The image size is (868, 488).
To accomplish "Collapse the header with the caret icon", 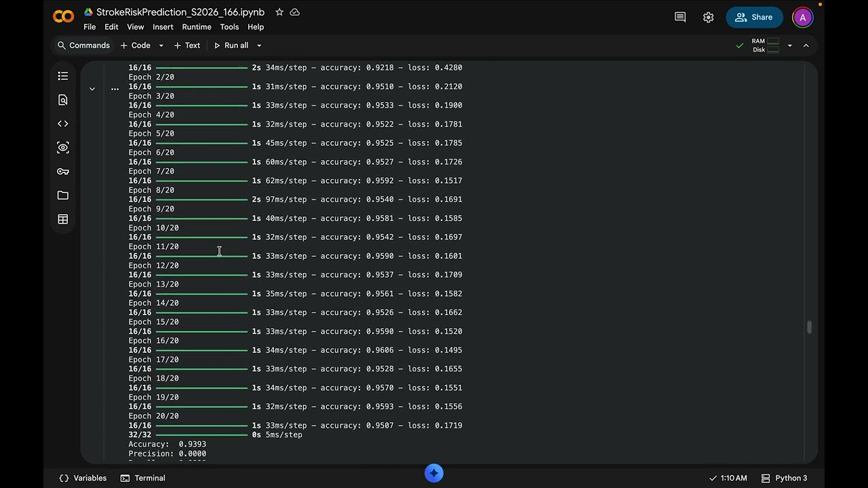I will coord(806,45).
